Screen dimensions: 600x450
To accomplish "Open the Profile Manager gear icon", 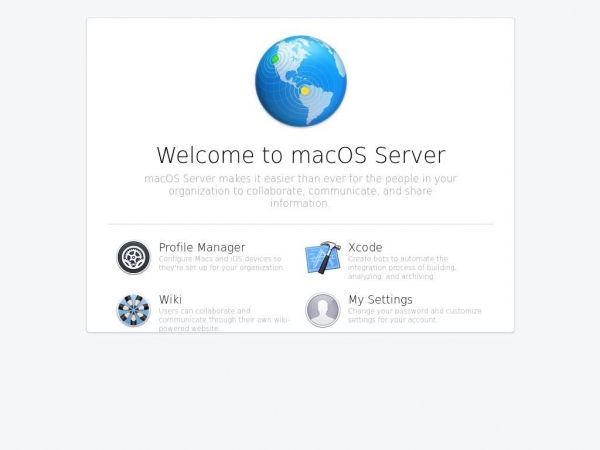I will pos(133,258).
